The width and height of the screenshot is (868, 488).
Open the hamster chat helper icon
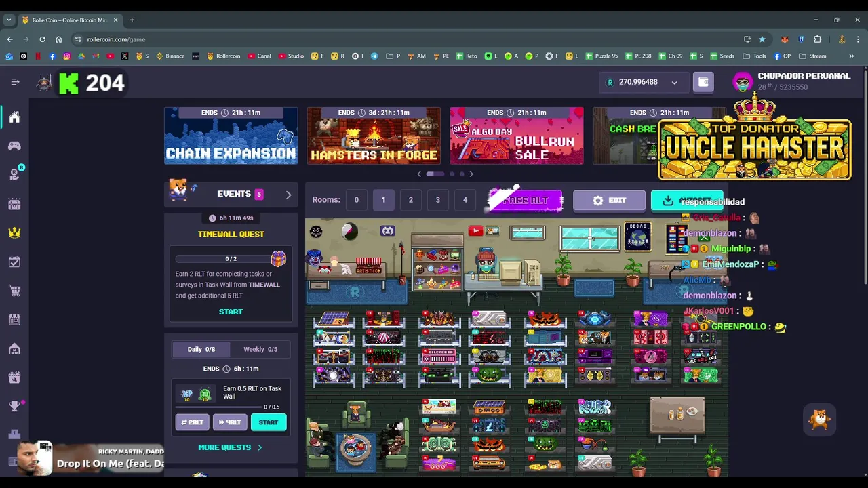pos(820,420)
